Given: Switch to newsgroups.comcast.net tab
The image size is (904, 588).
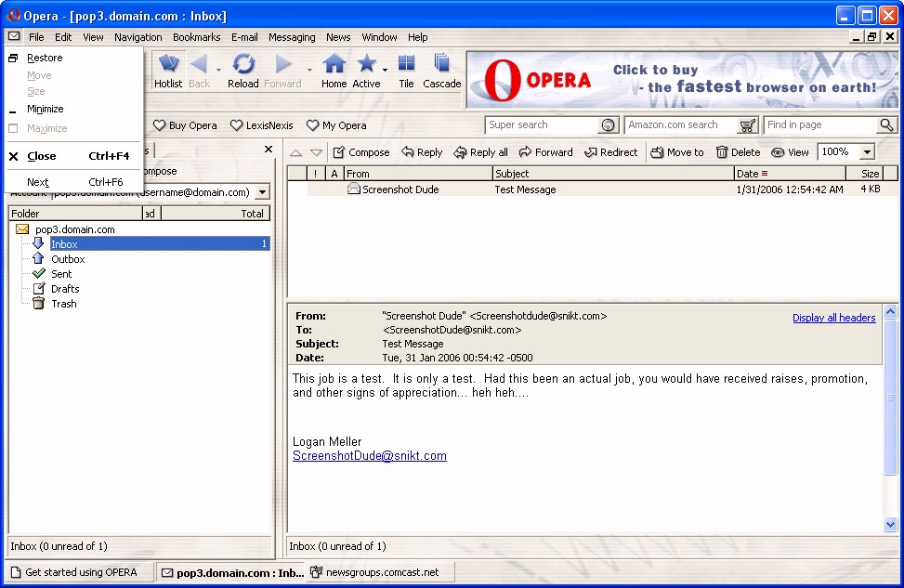Looking at the screenshot, I should [381, 572].
